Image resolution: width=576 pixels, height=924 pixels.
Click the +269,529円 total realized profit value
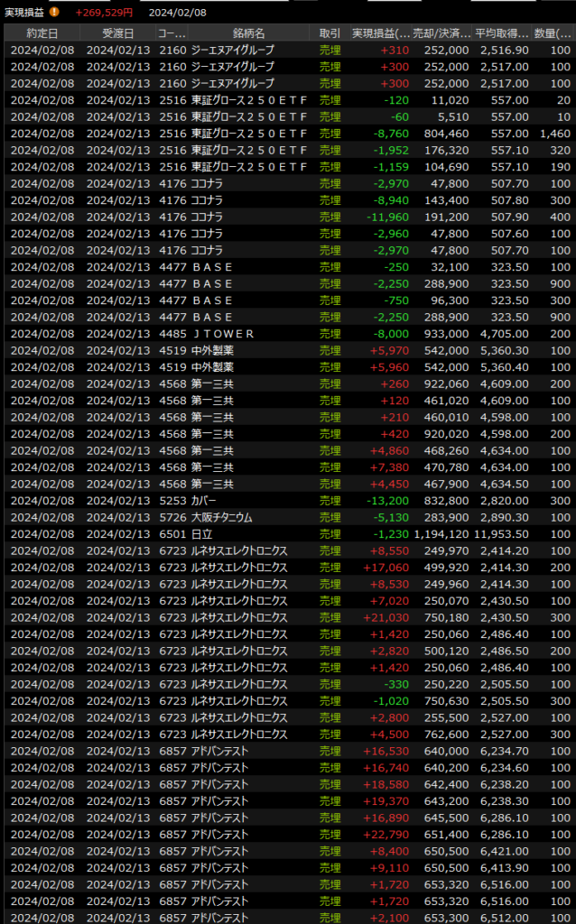click(x=105, y=13)
